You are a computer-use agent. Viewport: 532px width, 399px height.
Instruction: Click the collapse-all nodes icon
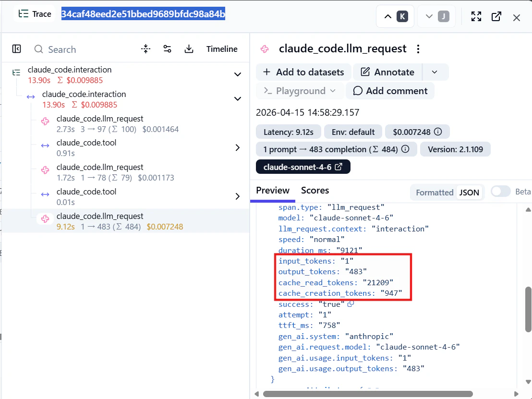point(145,49)
